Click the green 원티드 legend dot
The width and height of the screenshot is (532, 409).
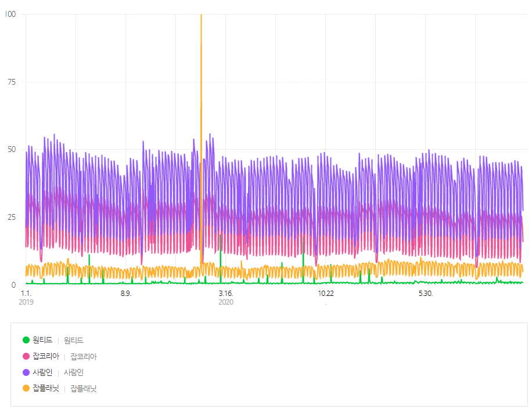tap(26, 340)
